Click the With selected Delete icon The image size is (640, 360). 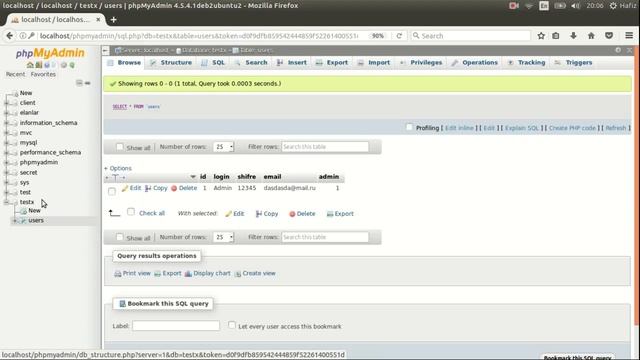pos(292,214)
